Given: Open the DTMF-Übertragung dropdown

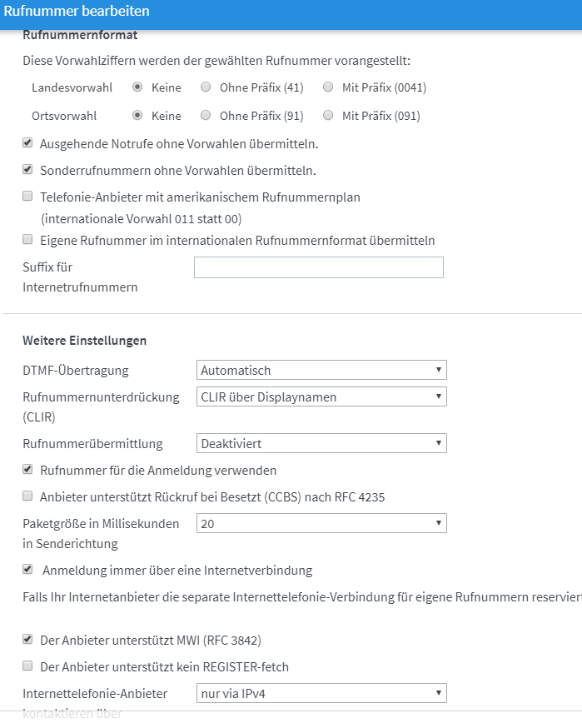Looking at the screenshot, I should click(x=322, y=370).
